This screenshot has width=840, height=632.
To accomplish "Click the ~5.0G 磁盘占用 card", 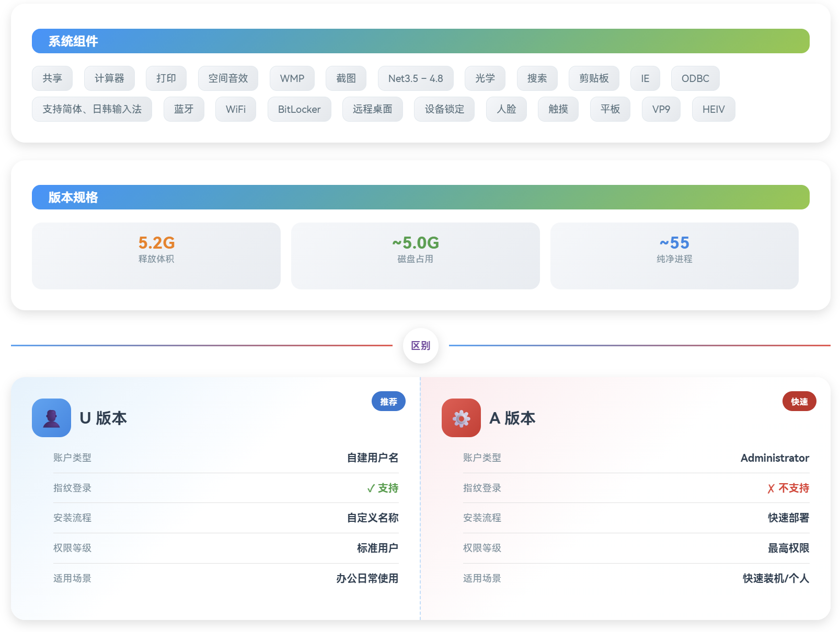I will pyautogui.click(x=416, y=256).
